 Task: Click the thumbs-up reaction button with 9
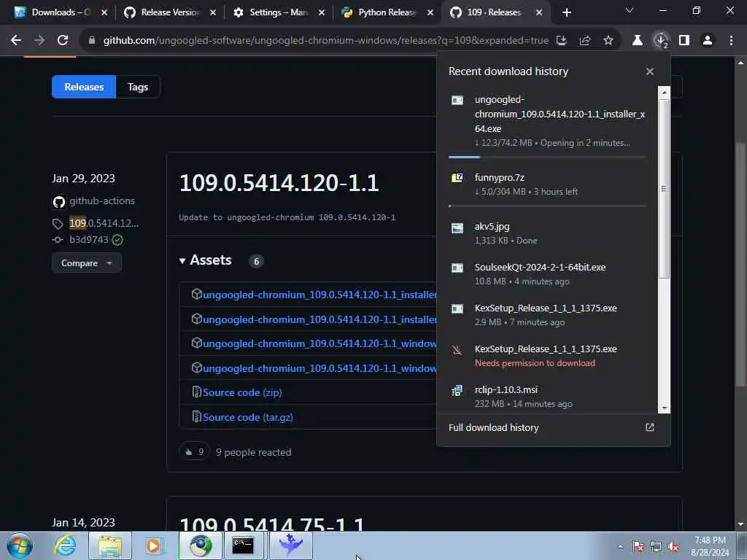click(x=194, y=452)
